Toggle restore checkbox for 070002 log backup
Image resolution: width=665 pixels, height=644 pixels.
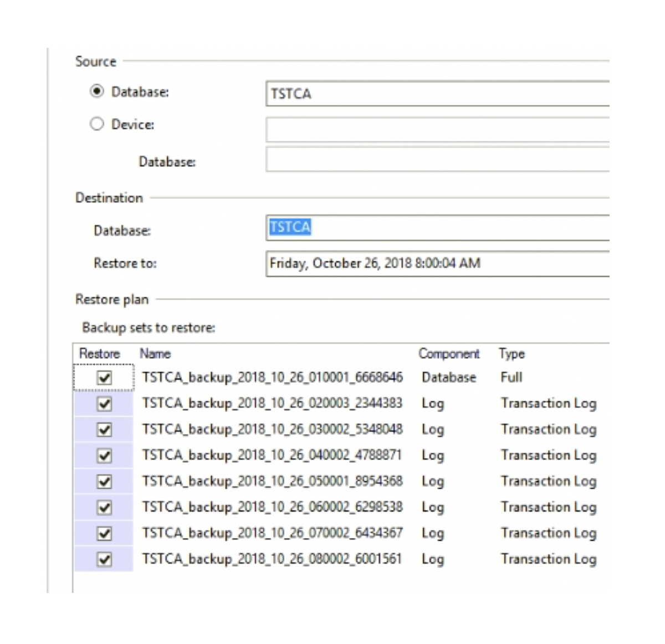[104, 534]
